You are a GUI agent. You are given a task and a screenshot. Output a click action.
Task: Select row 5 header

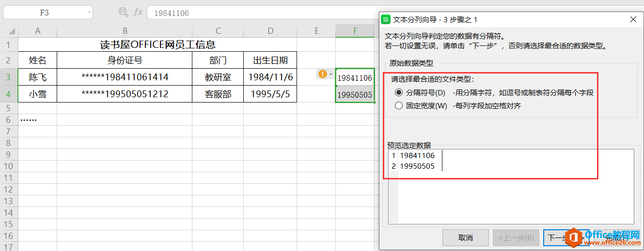tap(9, 108)
